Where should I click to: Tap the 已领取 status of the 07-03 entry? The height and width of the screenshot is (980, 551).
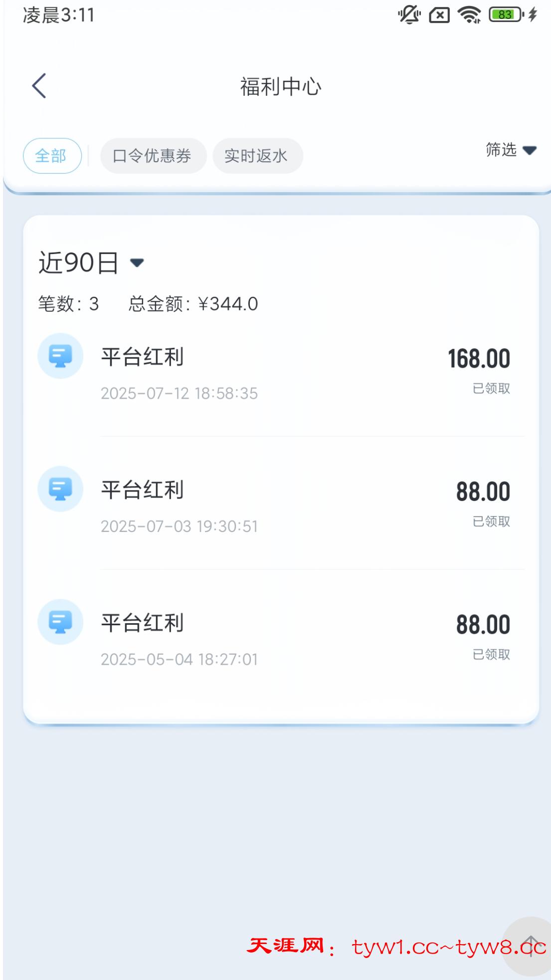click(x=491, y=521)
